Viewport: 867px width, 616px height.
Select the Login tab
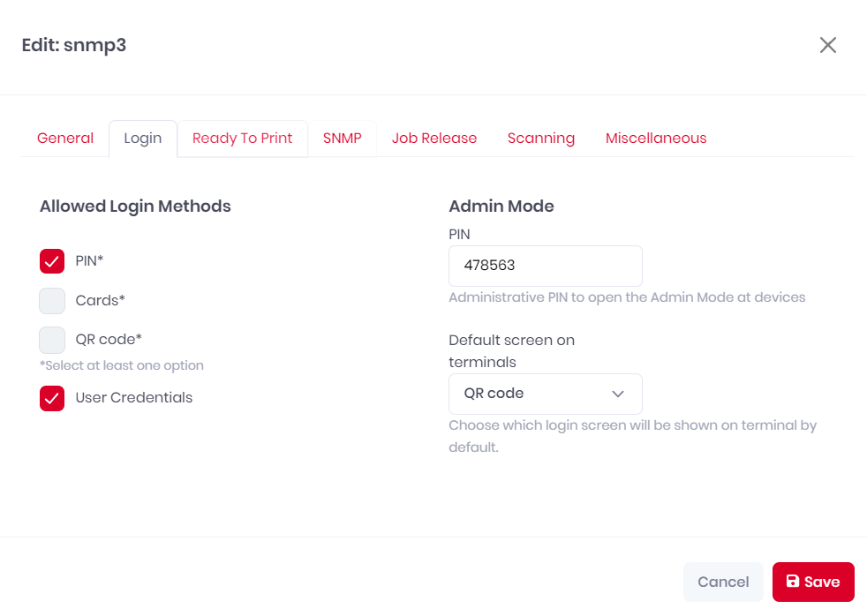[x=143, y=139]
